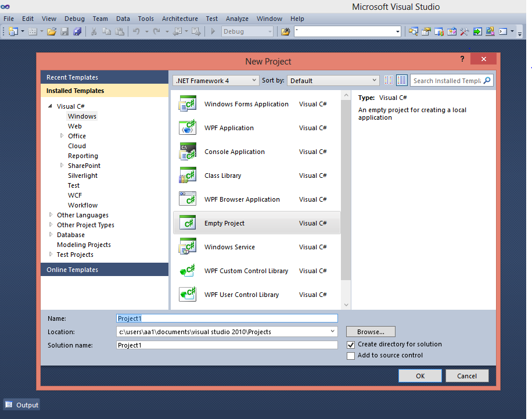Expand the Other Languages node

(51, 214)
